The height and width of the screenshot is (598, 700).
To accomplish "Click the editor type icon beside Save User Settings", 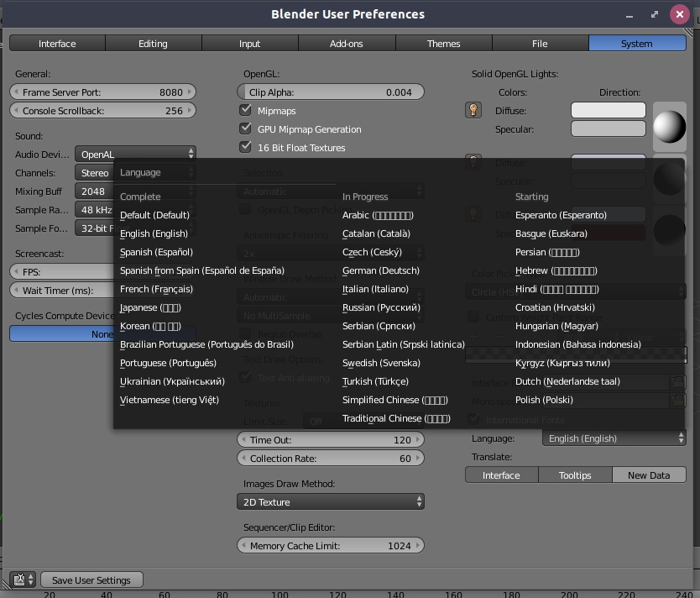I will (x=24, y=580).
